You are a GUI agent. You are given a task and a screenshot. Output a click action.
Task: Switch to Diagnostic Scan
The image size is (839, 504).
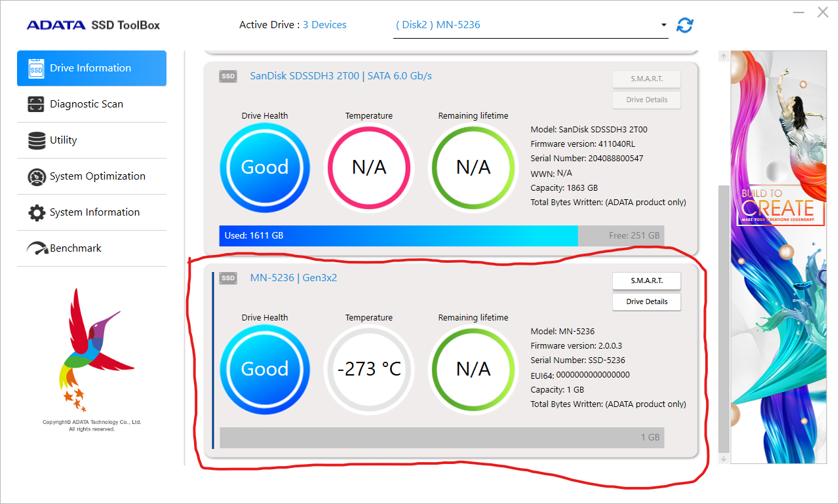coord(92,104)
